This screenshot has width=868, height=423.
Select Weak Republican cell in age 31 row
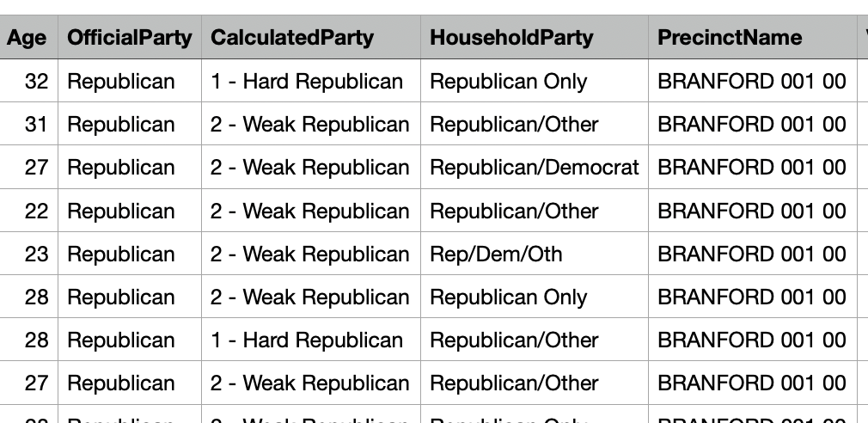309,125
